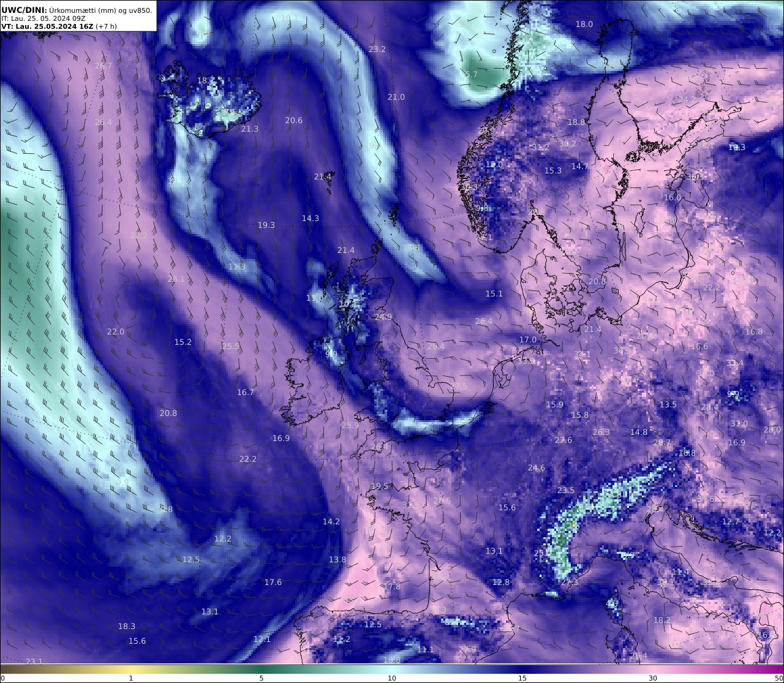Screen dimensions: 784x683
Task: Click the 15.2 value label
Action: [183, 342]
